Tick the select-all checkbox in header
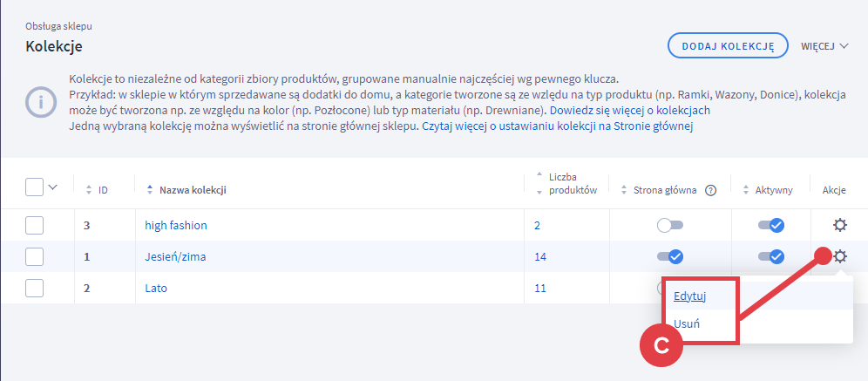The width and height of the screenshot is (868, 381). point(34,187)
